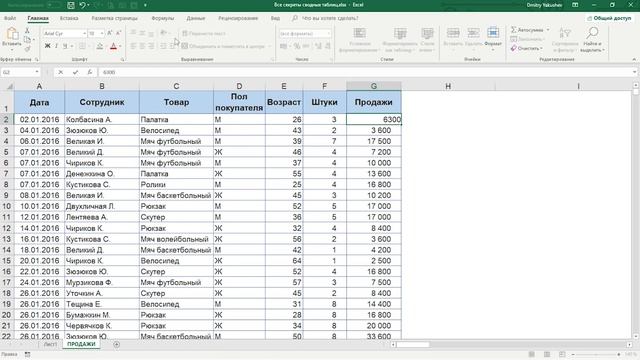Screen dimensions: 640x360
Task: Click the Общий доступ share button
Action: click(x=609, y=18)
